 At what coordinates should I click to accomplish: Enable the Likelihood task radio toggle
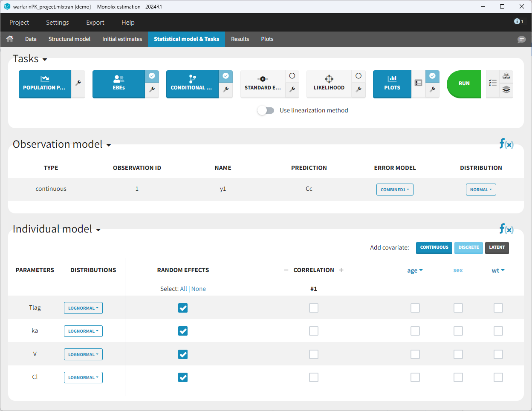click(x=359, y=76)
